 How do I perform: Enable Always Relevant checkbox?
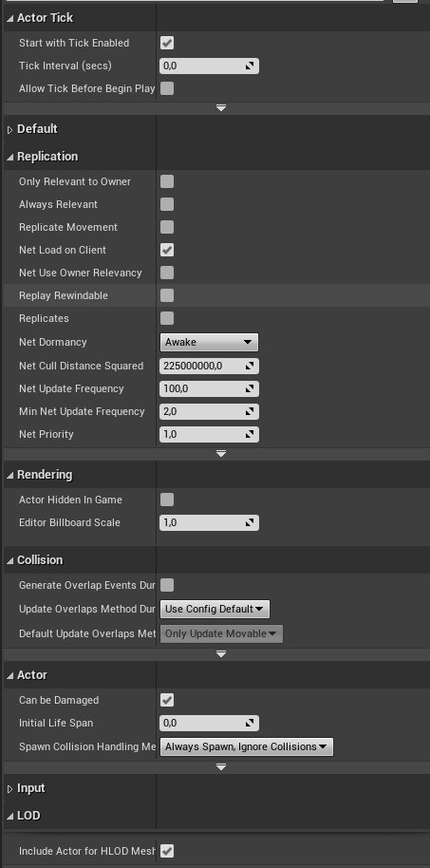point(166,204)
